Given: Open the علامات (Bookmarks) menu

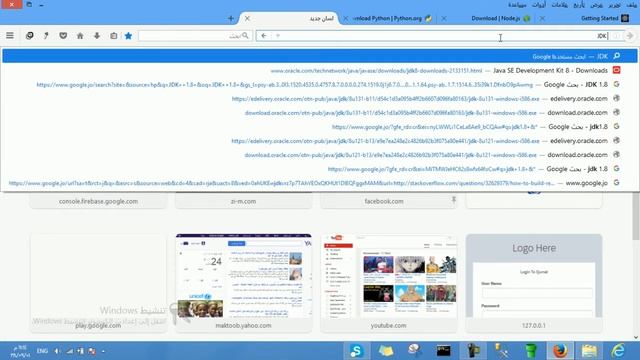Looking at the screenshot, I should 559,5.
